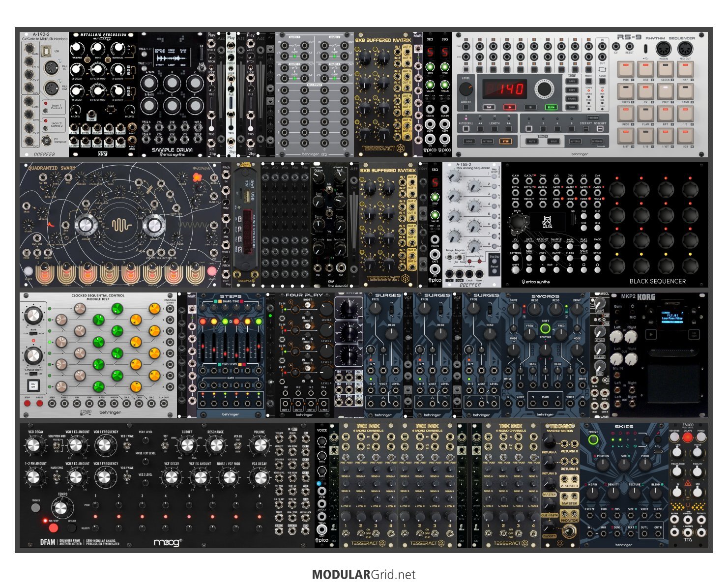The width and height of the screenshot is (728, 585).
Task: Click the VOLUME knob on DFAM
Action: (260, 445)
